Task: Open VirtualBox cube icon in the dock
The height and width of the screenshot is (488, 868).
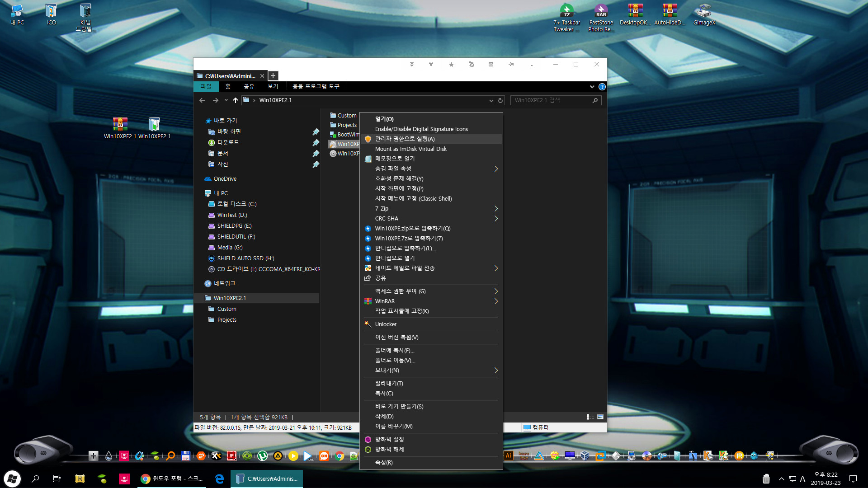Action: [x=585, y=455]
